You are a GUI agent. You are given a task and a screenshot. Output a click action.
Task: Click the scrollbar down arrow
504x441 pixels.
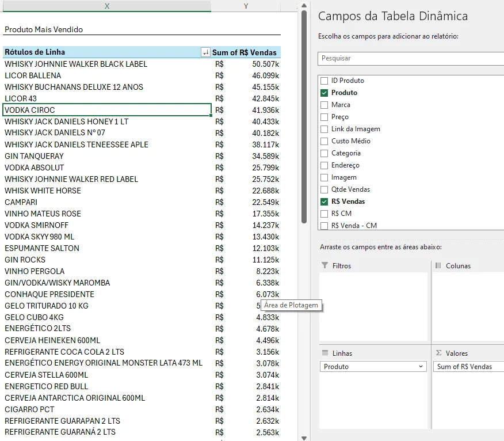pyautogui.click(x=304, y=438)
